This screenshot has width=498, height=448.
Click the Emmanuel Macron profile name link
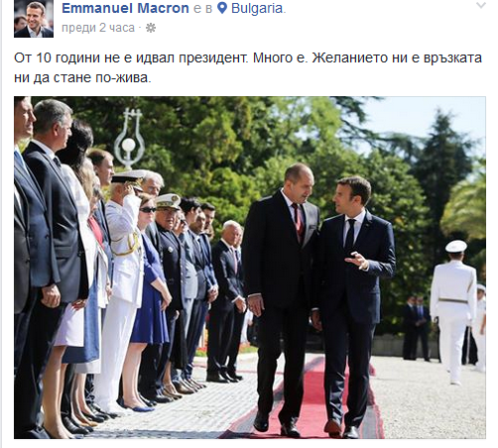click(125, 8)
